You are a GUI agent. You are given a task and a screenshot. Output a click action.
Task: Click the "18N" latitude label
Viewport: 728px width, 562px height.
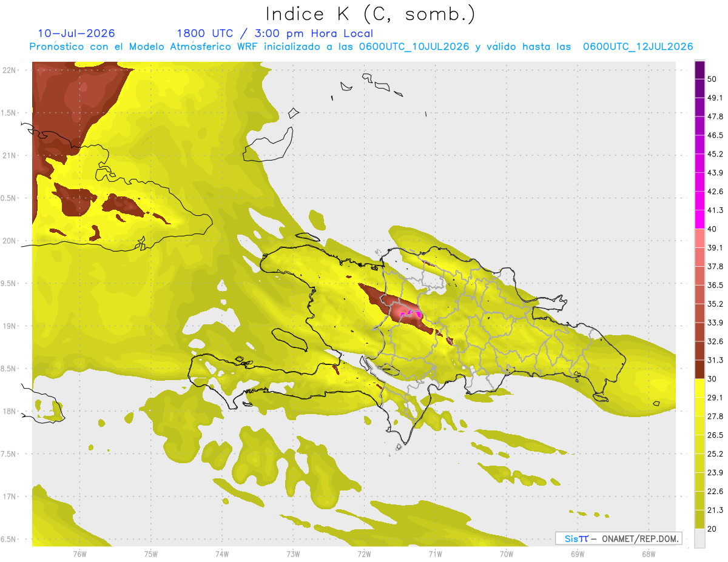tap(10, 411)
